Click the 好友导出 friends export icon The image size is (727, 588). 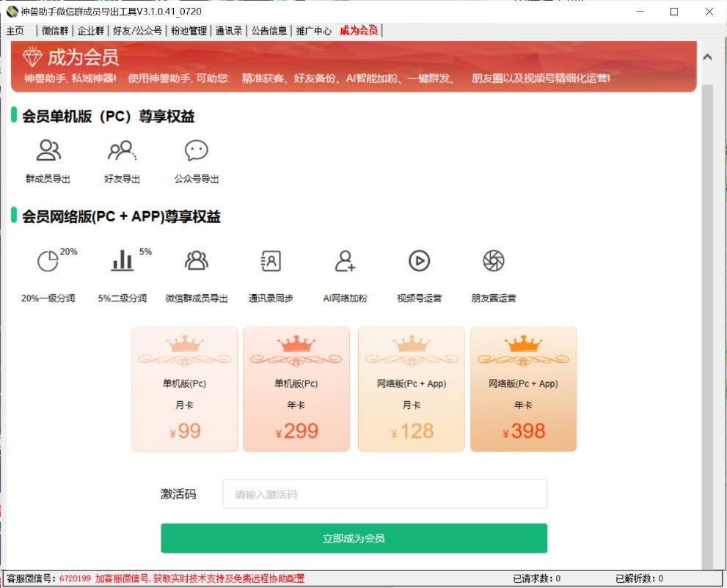[122, 151]
